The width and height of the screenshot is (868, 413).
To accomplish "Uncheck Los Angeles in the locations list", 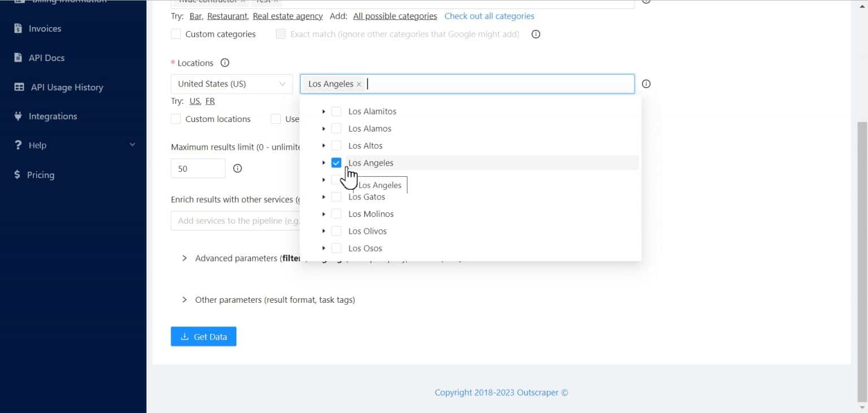I will (336, 162).
